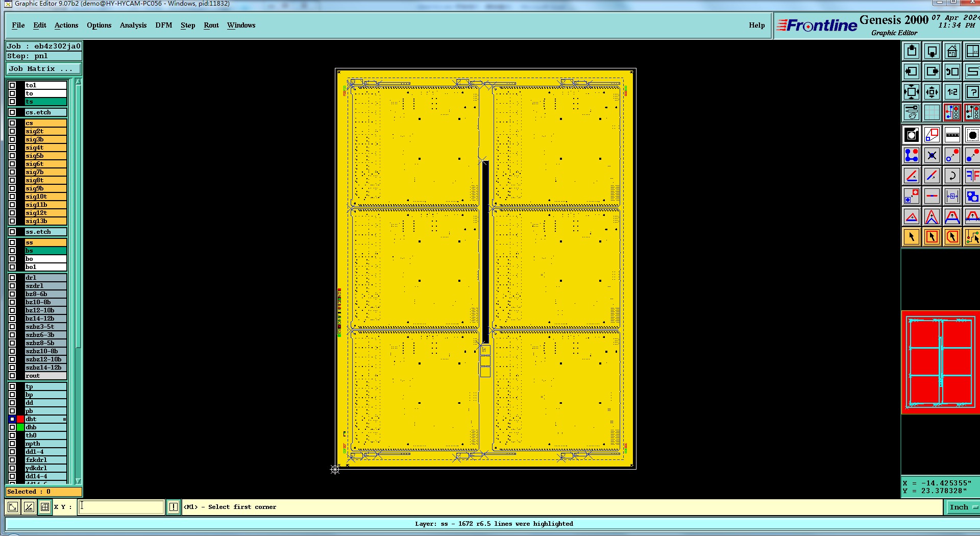This screenshot has height=536, width=980.
Task: Click the Job Matrix button
Action: pos(44,69)
